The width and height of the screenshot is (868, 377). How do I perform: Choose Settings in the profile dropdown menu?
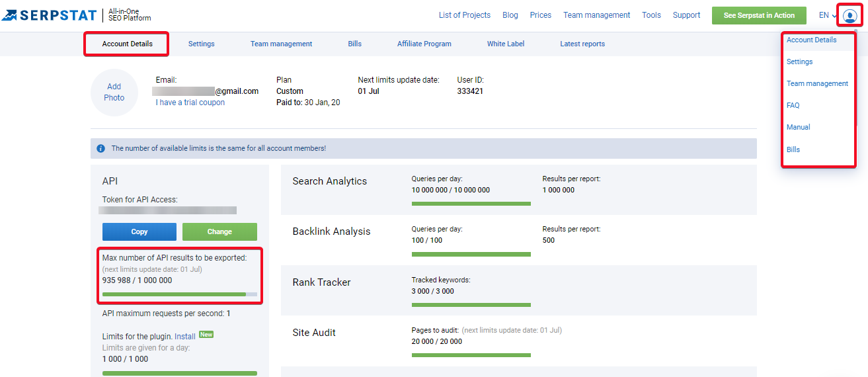pyautogui.click(x=799, y=62)
